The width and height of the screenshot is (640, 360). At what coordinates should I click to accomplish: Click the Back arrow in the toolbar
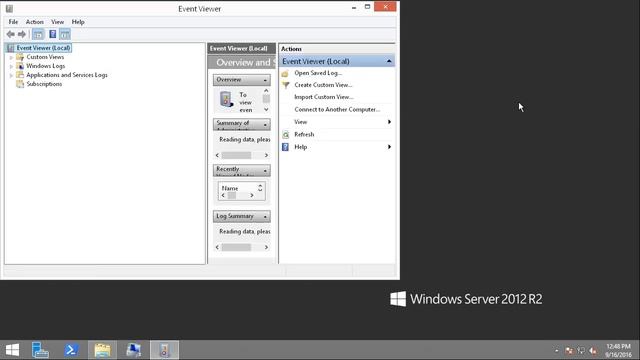point(11,34)
